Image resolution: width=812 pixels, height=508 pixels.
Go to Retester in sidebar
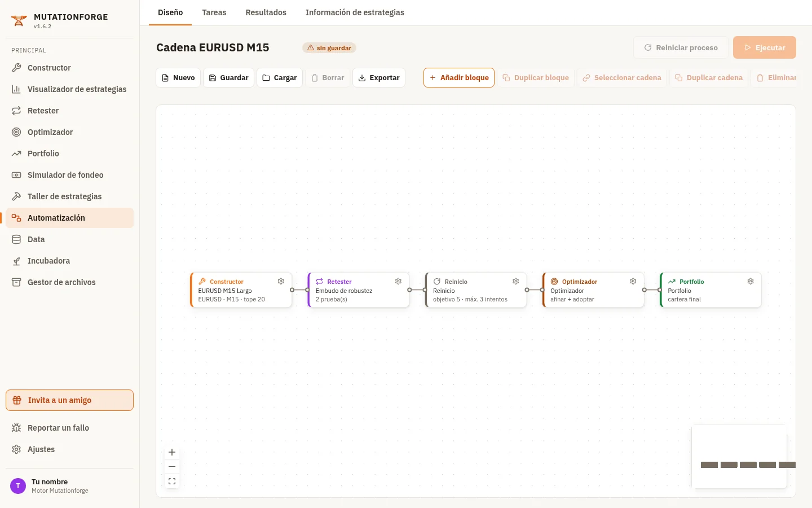[x=69, y=111]
